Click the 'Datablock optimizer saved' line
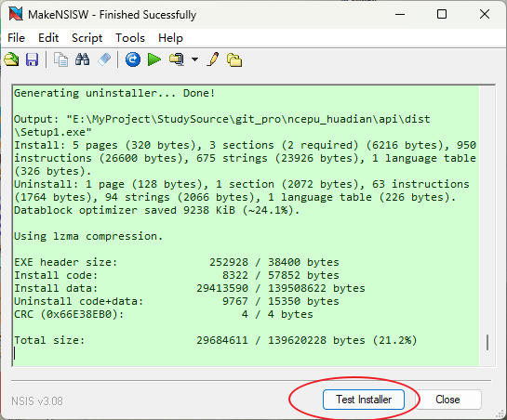Image resolution: width=507 pixels, height=420 pixels. (157, 210)
